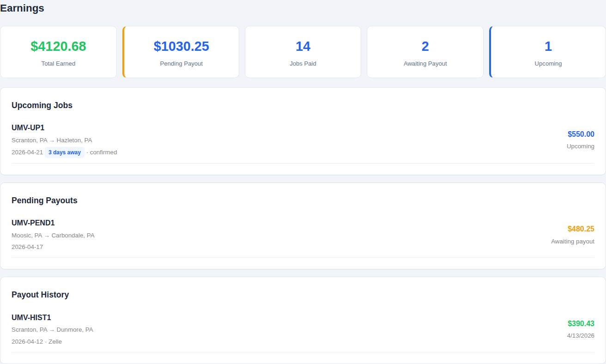
Task: Click the Scranton, PA → Hazleton, PA route
Action: click(x=52, y=140)
